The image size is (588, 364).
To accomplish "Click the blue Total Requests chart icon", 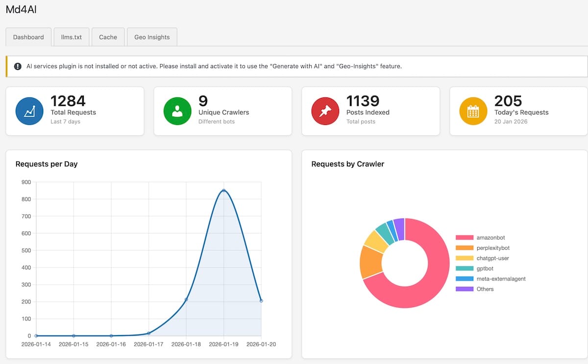I will click(x=30, y=111).
